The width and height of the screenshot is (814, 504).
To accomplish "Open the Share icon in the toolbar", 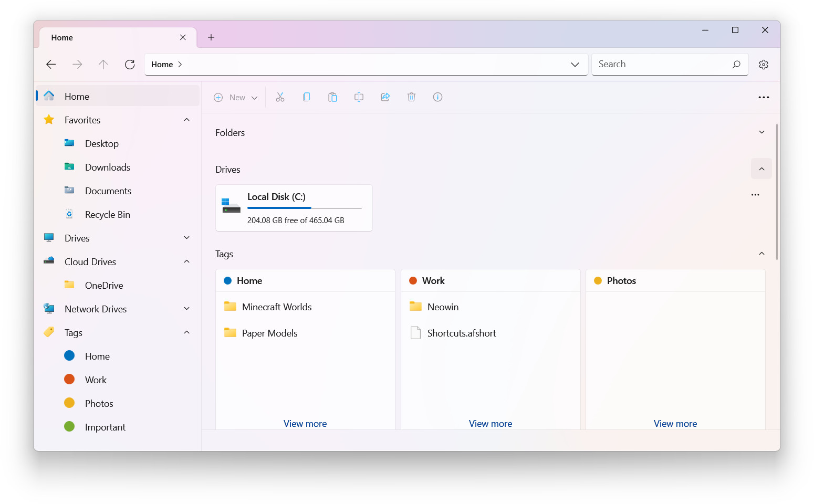I will pos(385,97).
